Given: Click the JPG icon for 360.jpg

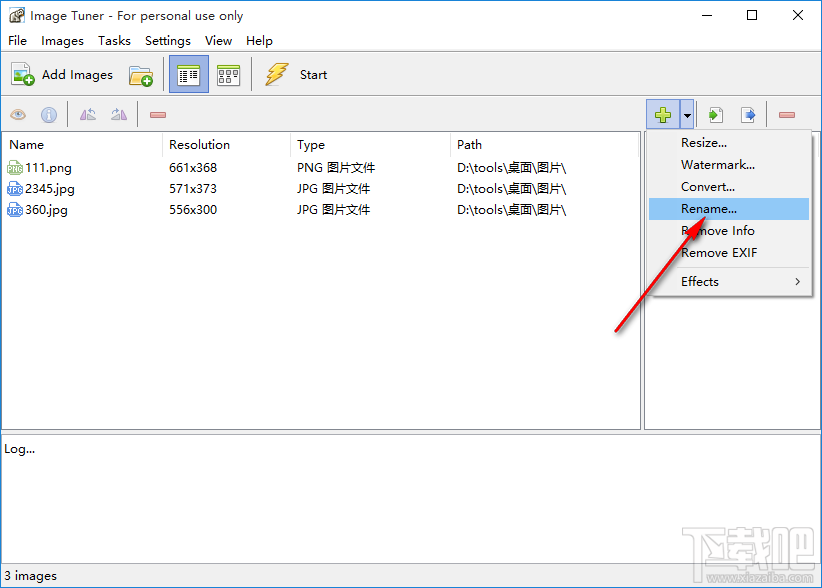Looking at the screenshot, I should point(15,210).
